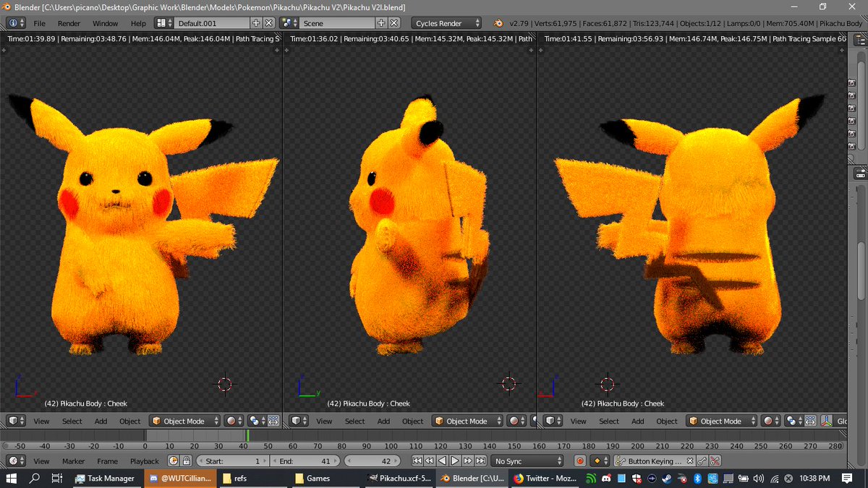The height and width of the screenshot is (488, 868).
Task: Click the insert keyframe key icon
Action: tap(702, 461)
